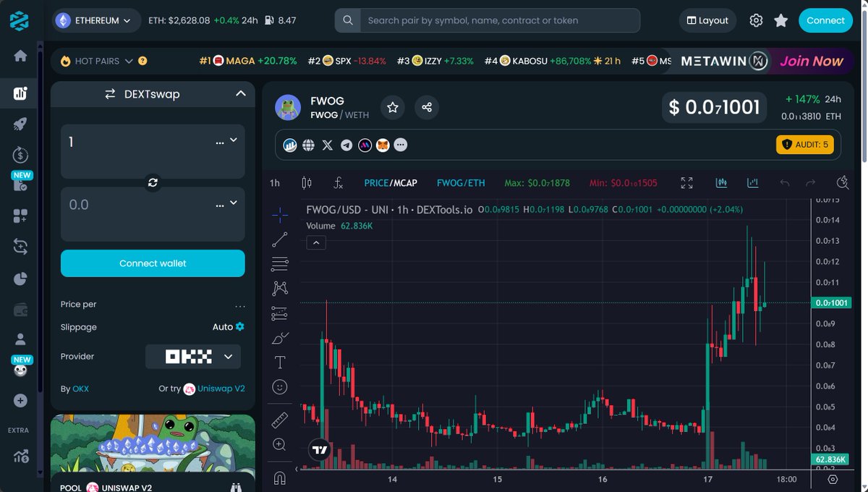The image size is (868, 492).
Task: Open MetaMask fox icon for FWOG
Action: pyautogui.click(x=383, y=145)
